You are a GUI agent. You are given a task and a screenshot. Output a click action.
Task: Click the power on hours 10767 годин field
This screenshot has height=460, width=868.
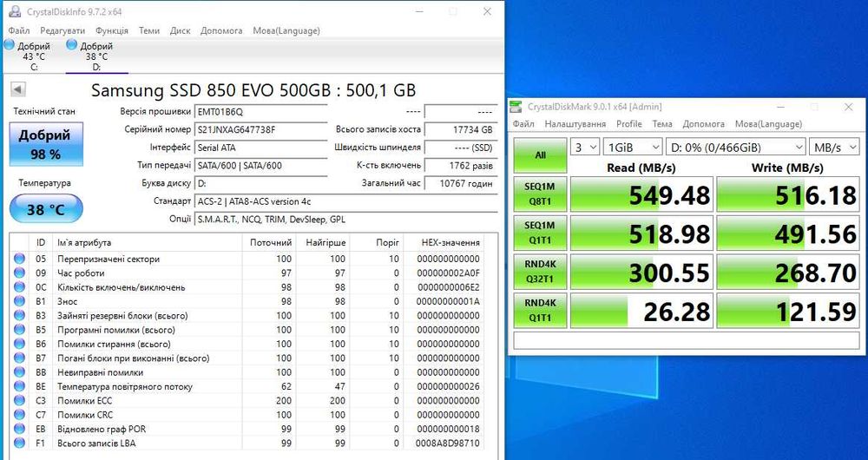[461, 183]
